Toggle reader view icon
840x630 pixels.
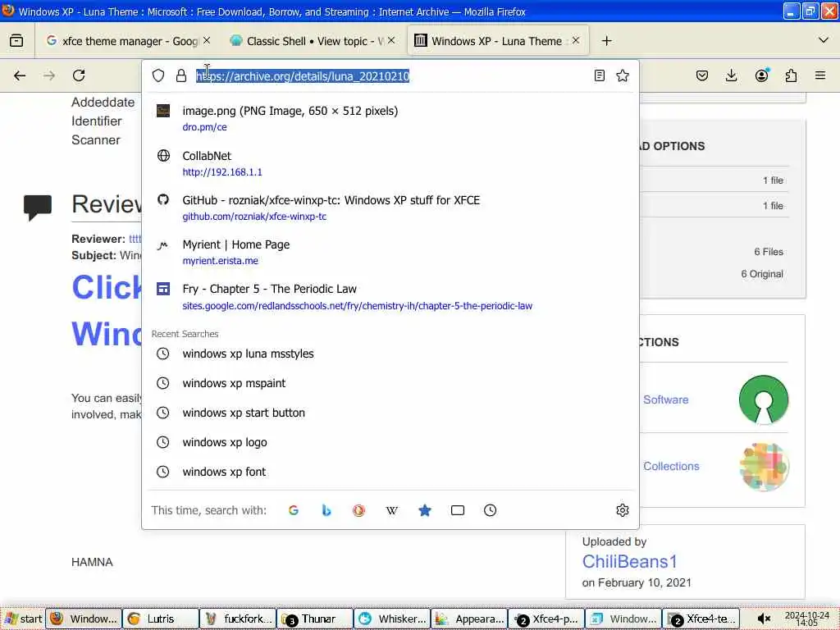coord(600,75)
